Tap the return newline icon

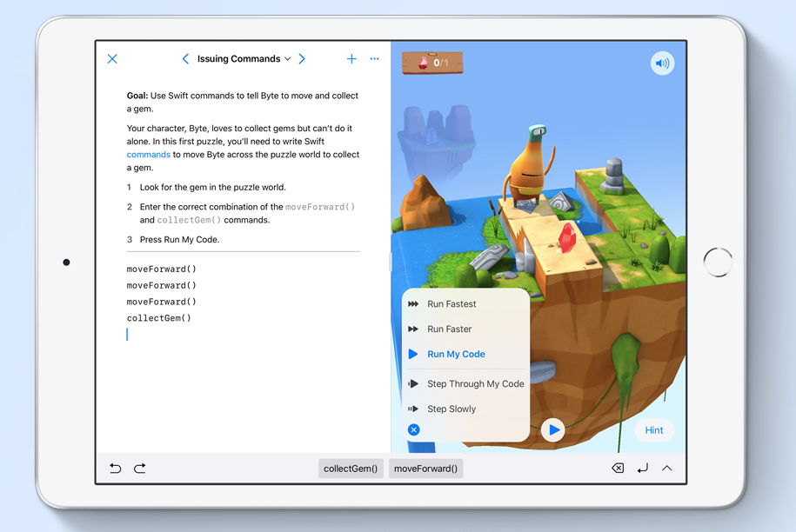[x=643, y=468]
